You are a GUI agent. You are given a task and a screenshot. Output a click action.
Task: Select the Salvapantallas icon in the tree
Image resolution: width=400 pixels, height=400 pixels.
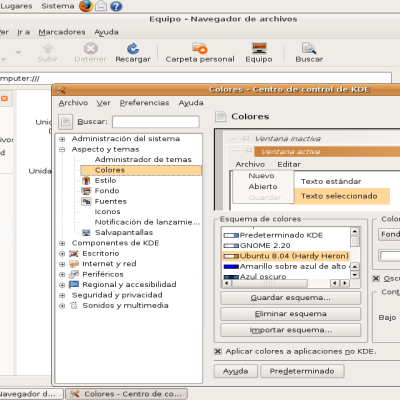(x=86, y=233)
